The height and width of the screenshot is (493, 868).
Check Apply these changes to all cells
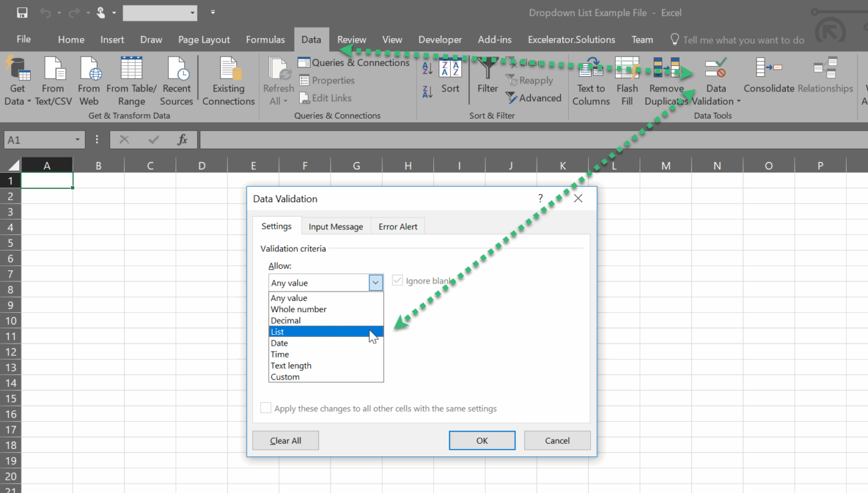[x=266, y=408]
